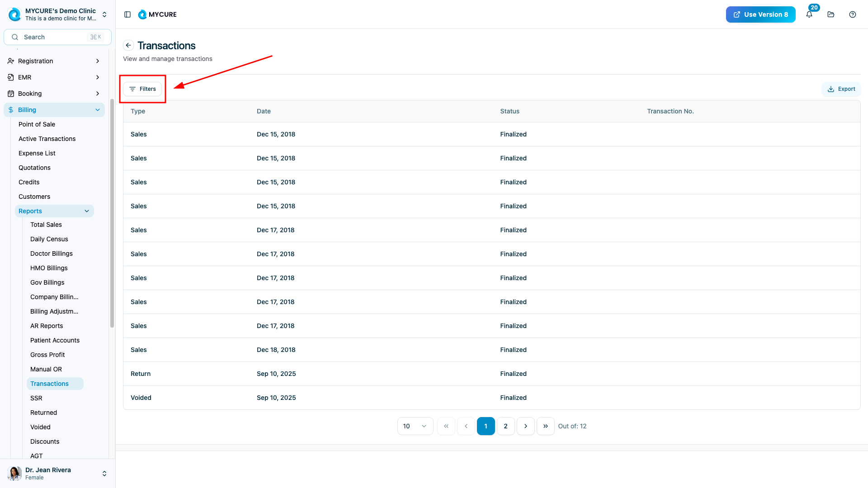Click the back arrow beside Transactions

click(128, 45)
